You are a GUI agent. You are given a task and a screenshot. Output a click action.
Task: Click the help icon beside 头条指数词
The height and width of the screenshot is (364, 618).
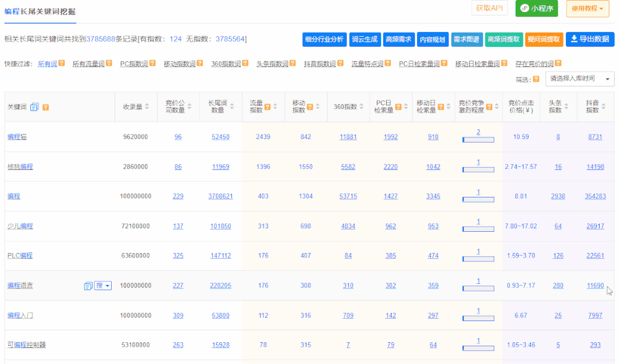(293, 63)
